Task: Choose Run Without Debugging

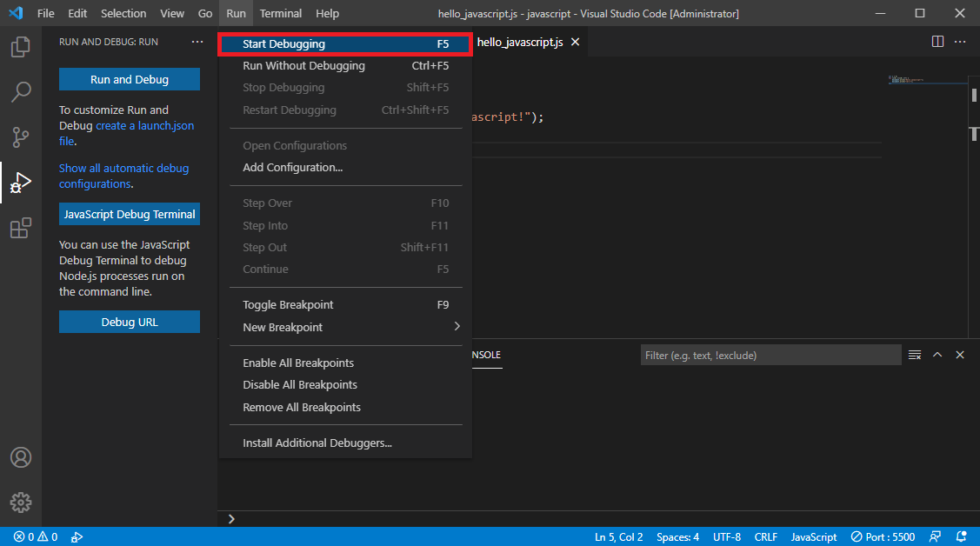Action: (345, 65)
